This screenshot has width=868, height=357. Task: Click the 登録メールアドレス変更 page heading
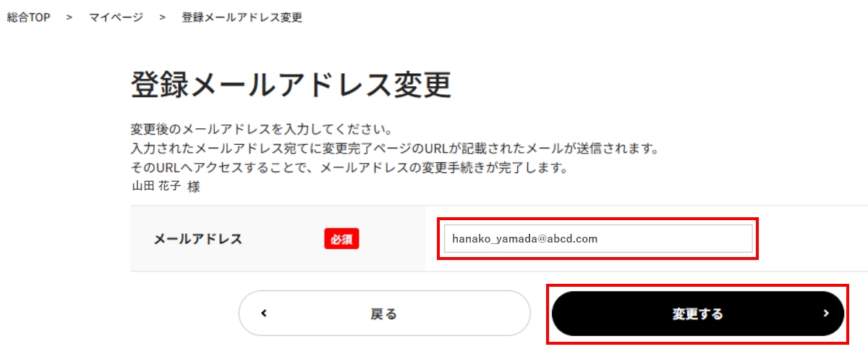pyautogui.click(x=291, y=85)
